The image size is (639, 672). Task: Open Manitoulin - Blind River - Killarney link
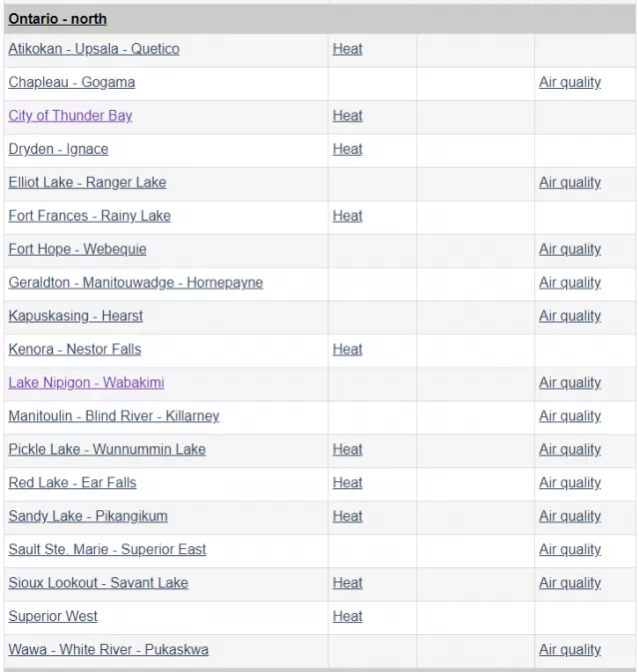[114, 416]
